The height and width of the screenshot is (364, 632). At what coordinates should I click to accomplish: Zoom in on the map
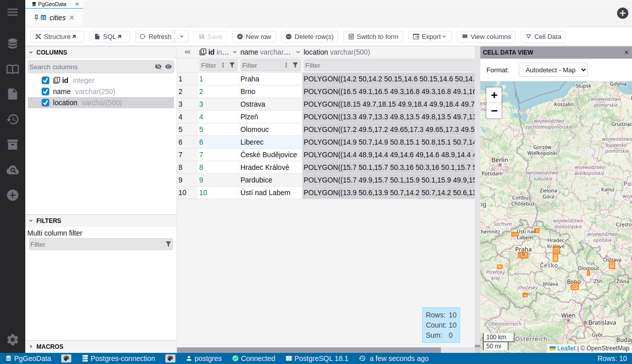494,95
